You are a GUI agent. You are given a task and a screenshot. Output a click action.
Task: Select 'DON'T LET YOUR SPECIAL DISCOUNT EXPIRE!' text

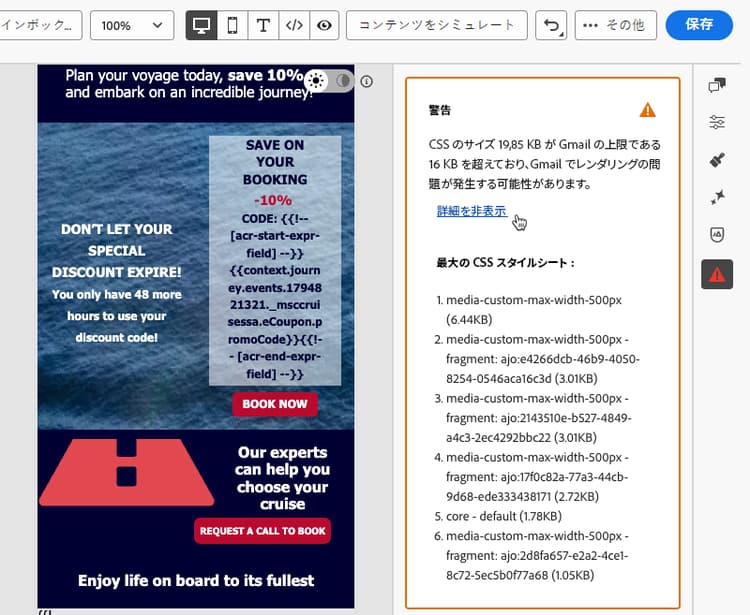[117, 251]
